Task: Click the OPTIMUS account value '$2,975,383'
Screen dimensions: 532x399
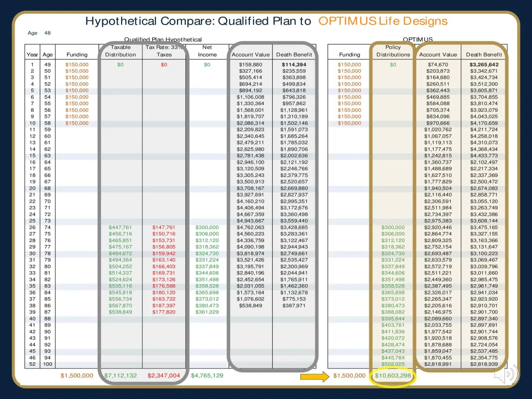Action: click(x=438, y=221)
